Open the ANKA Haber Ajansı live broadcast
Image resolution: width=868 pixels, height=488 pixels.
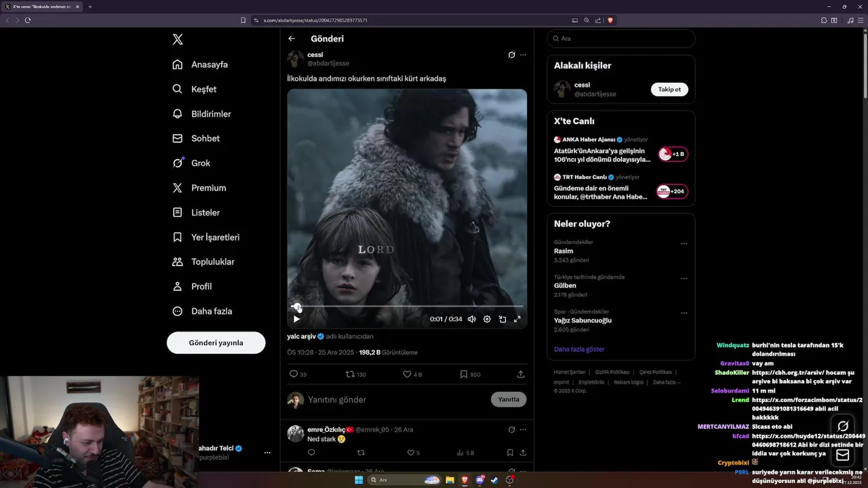point(620,150)
